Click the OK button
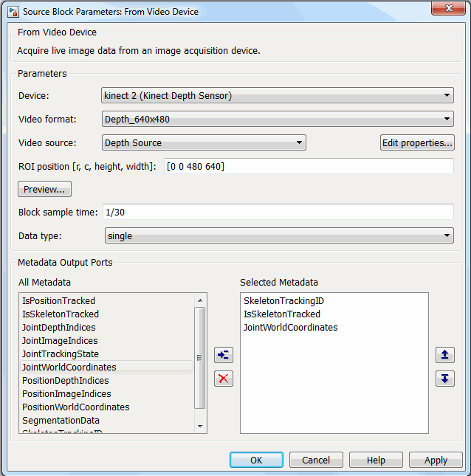This screenshot has height=476, width=471. (x=256, y=460)
